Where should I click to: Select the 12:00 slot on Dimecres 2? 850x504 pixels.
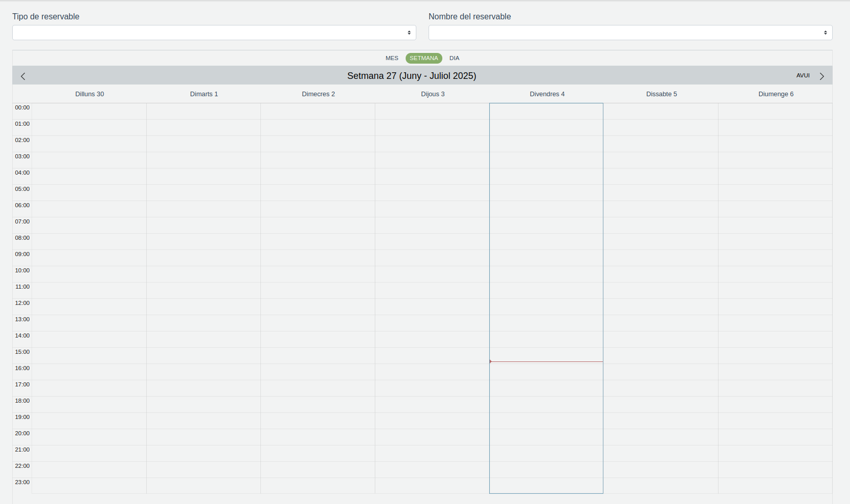(318, 306)
